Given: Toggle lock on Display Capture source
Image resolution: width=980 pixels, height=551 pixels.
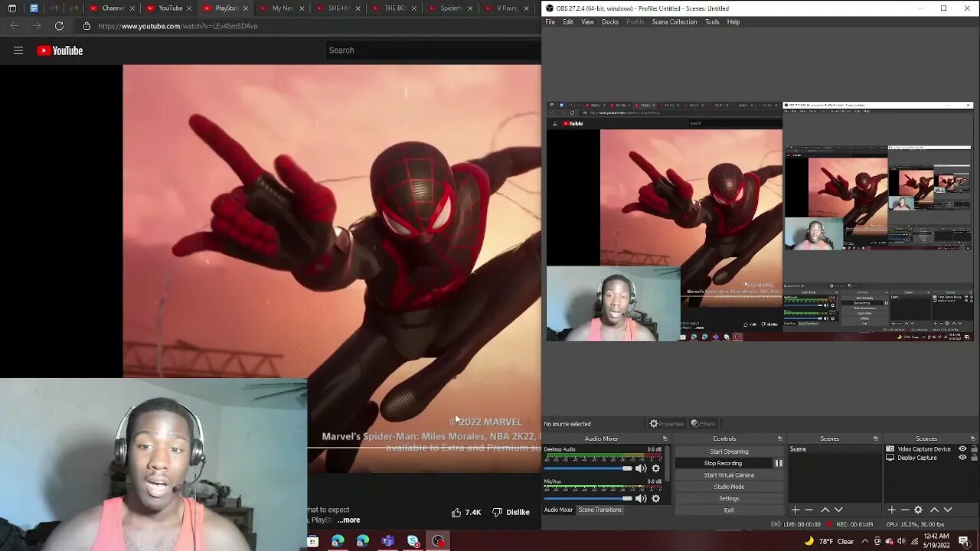Looking at the screenshot, I should [x=972, y=458].
